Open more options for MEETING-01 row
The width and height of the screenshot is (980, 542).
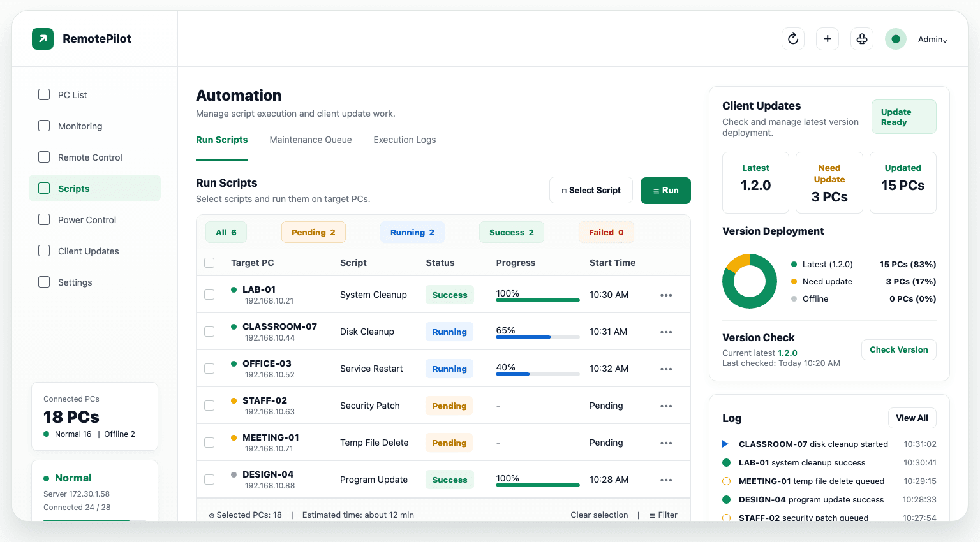pos(666,443)
